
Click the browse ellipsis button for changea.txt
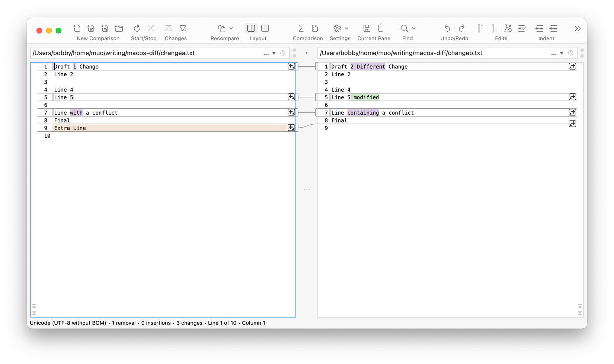pyautogui.click(x=266, y=54)
